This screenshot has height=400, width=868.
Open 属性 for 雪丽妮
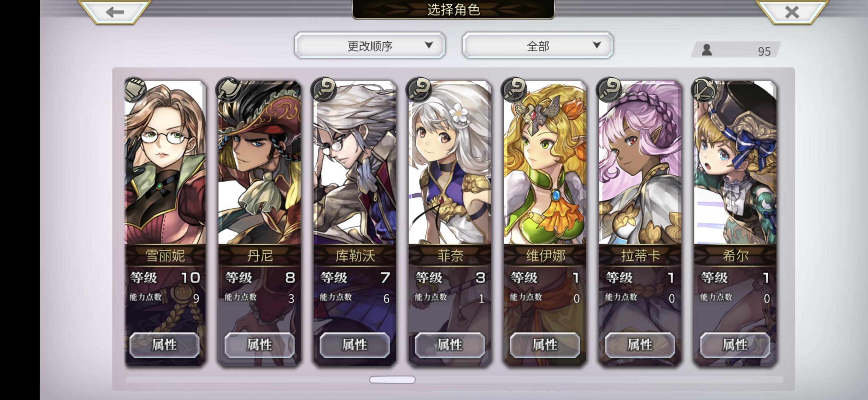pyautogui.click(x=164, y=345)
